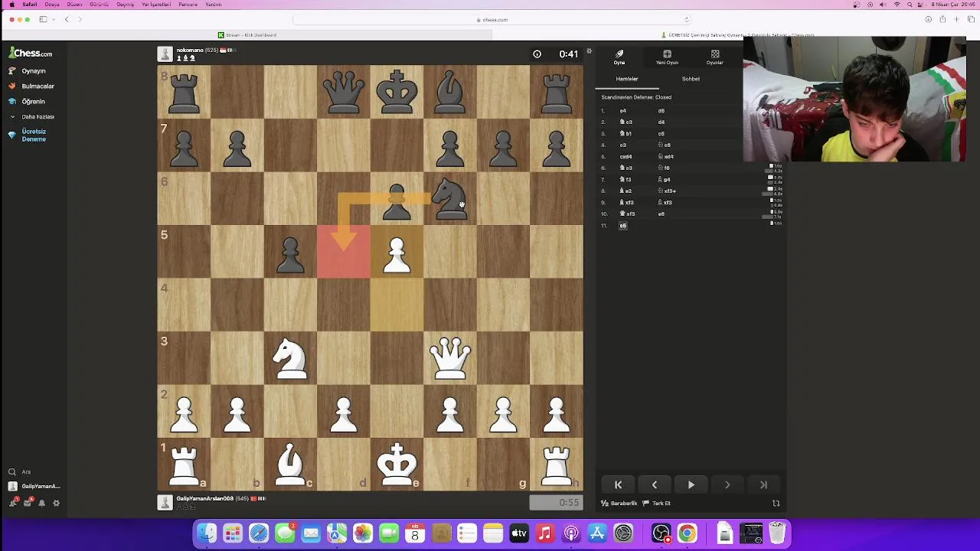Go back with Safari back arrow
The width and height of the screenshot is (980, 551).
[x=67, y=19]
